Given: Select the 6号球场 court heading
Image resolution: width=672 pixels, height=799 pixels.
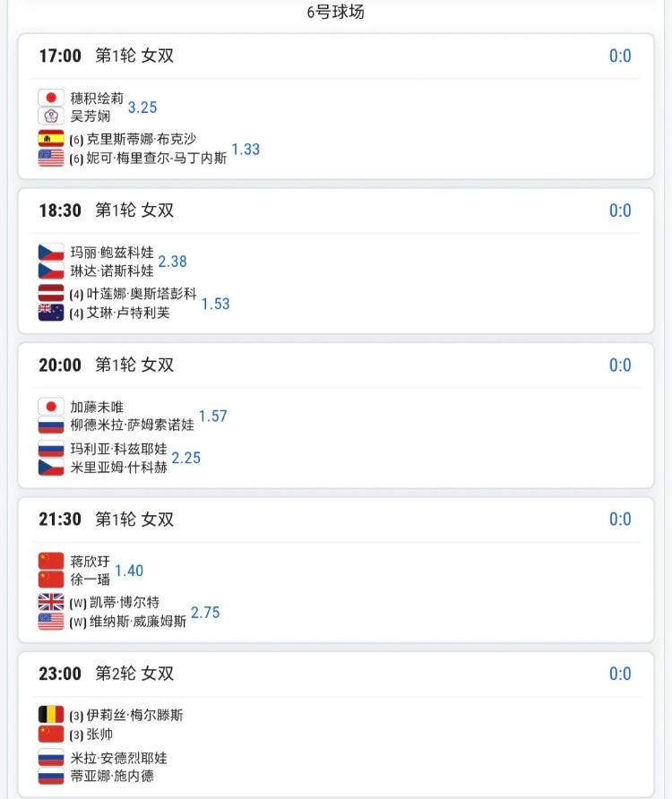Looking at the screenshot, I should 335,12.
